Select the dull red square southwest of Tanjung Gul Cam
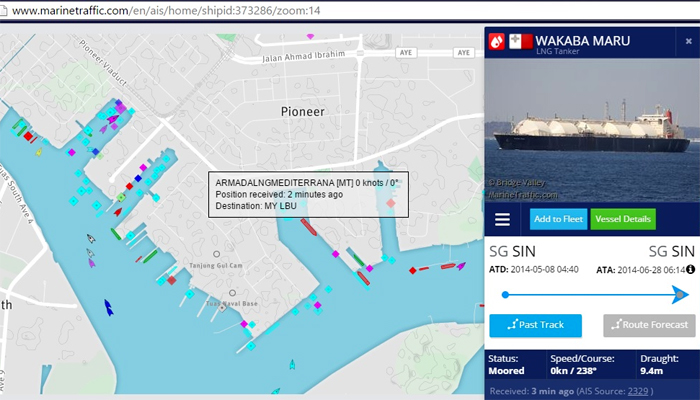 [171, 280]
